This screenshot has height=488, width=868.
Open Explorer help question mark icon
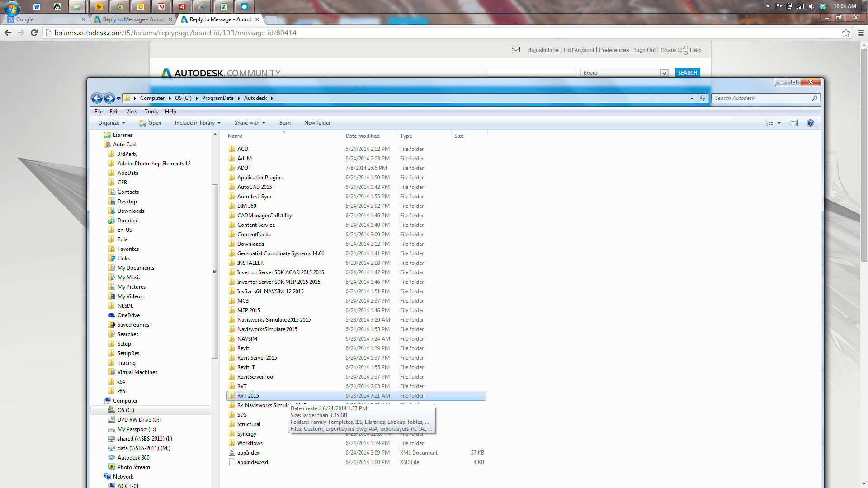click(x=810, y=123)
